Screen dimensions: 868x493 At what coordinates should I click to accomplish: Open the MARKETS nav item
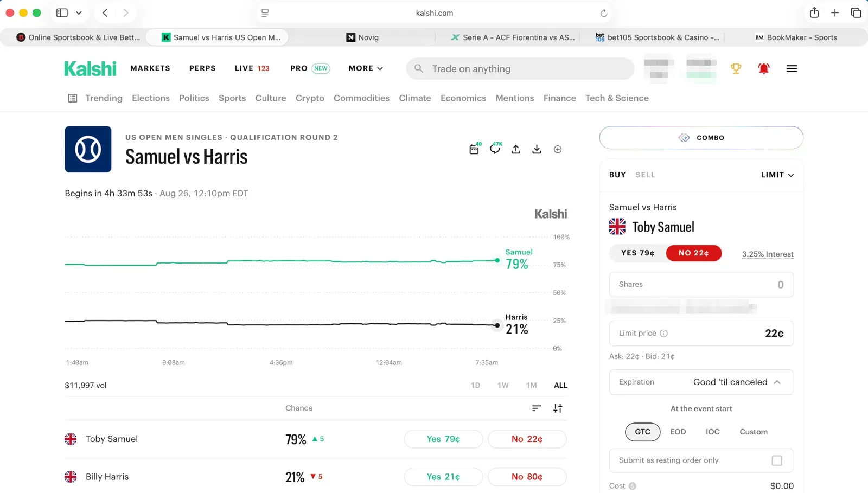click(x=150, y=68)
